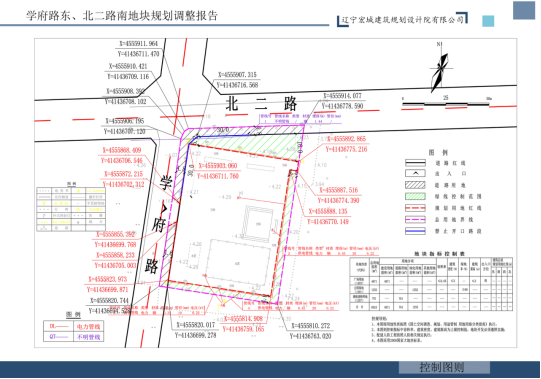
Task: Click the 道路用地 hatched legend box
Action: (x=415, y=185)
